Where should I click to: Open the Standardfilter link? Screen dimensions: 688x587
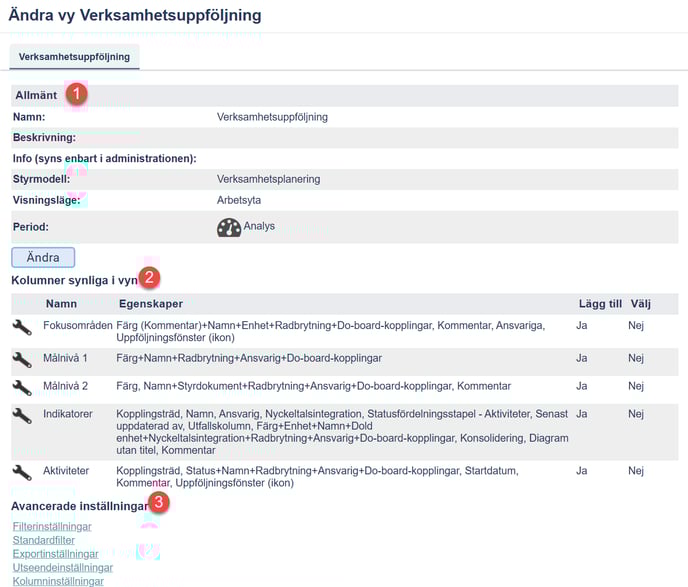[x=43, y=540]
